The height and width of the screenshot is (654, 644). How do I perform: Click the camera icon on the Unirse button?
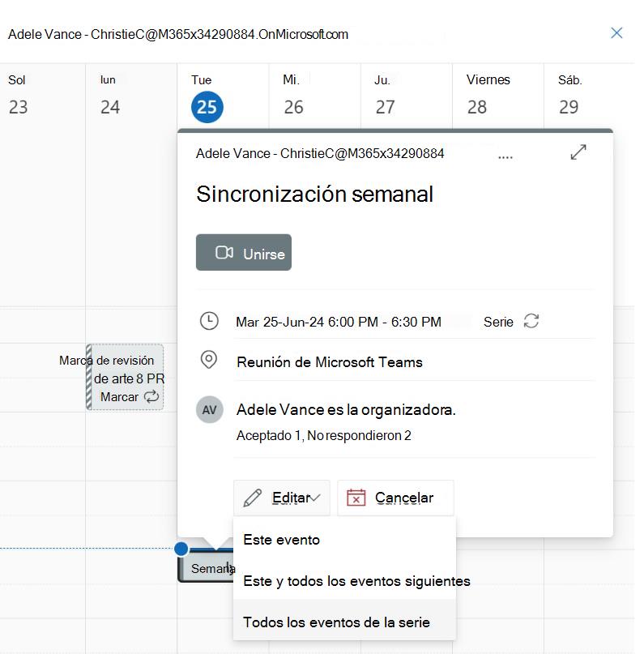coord(224,253)
